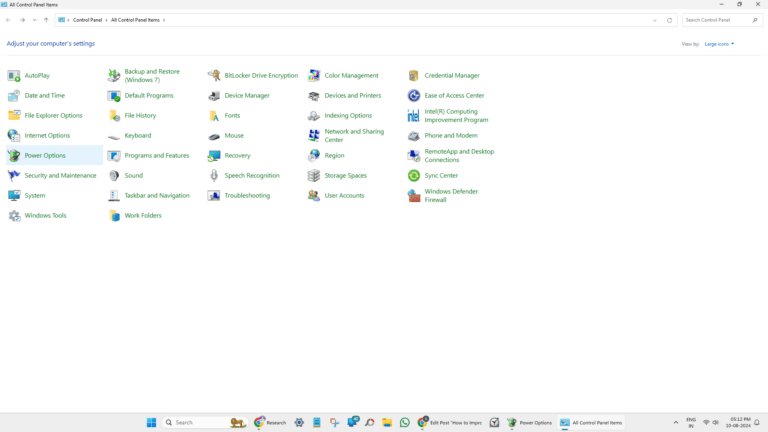Open the Device Manager icon

pos(214,96)
